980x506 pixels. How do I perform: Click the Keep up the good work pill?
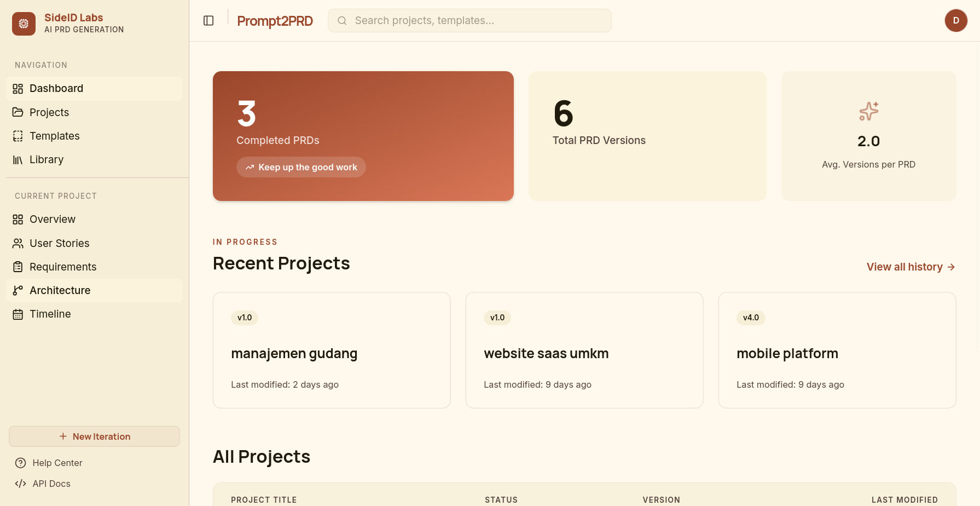point(301,167)
